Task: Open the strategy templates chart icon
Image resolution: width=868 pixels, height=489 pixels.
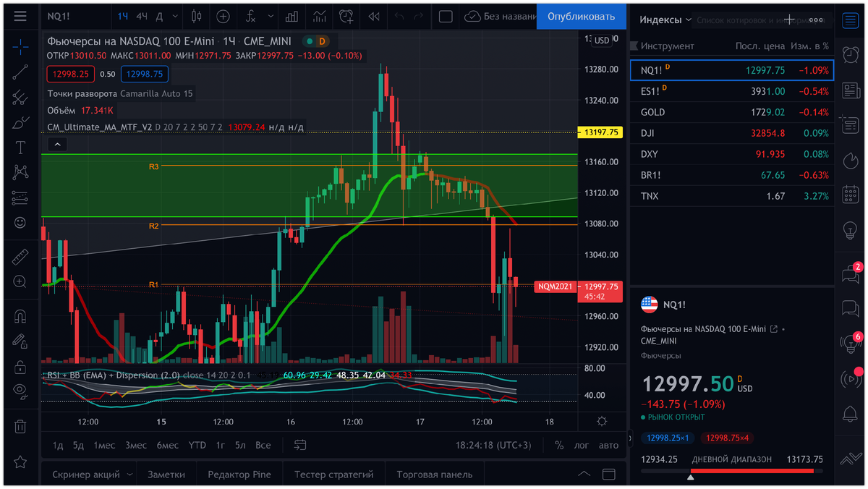Action: [319, 16]
